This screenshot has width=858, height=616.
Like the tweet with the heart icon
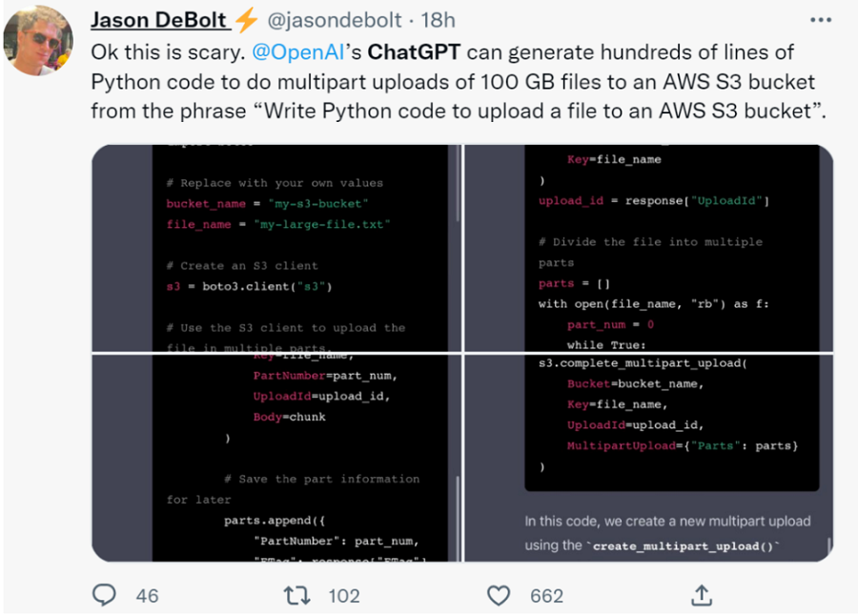[x=500, y=595]
